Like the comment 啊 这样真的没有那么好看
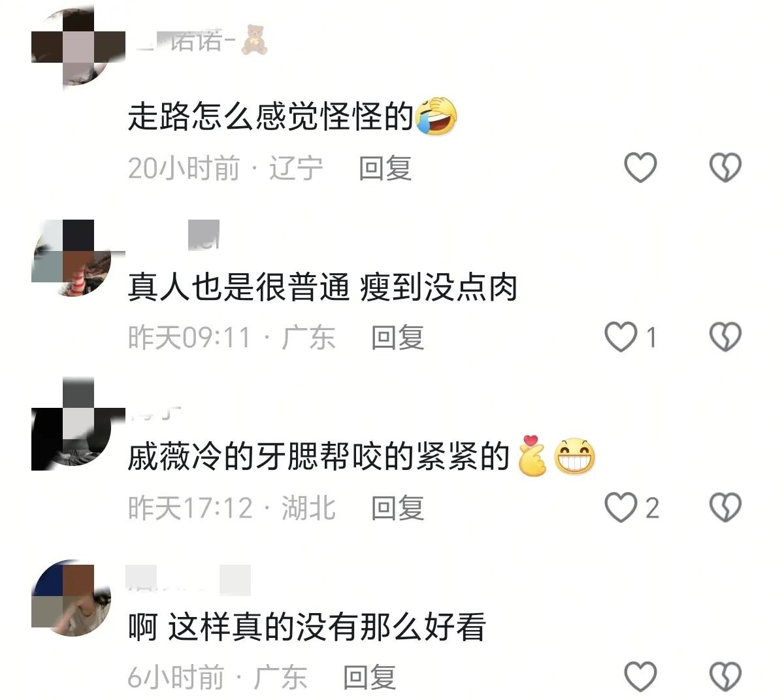 click(x=640, y=676)
